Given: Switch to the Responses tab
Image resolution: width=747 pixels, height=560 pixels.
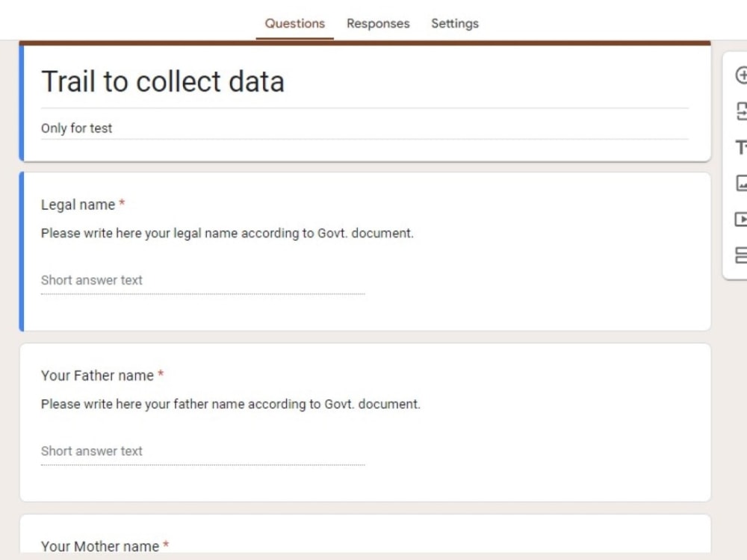Looking at the screenshot, I should [378, 23].
